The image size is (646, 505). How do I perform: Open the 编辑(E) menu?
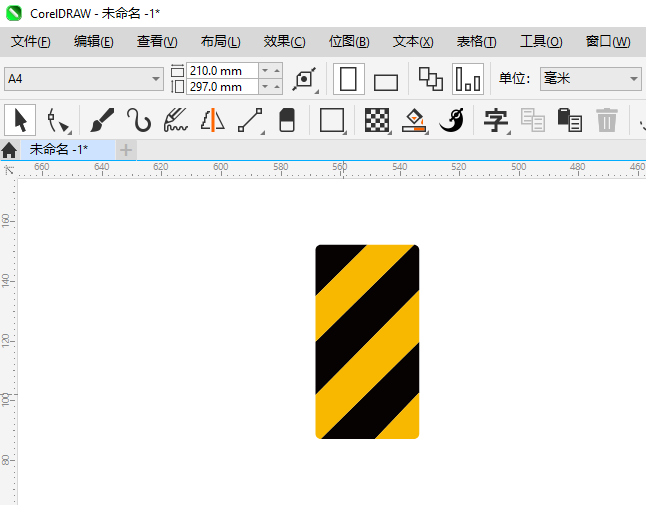(94, 42)
